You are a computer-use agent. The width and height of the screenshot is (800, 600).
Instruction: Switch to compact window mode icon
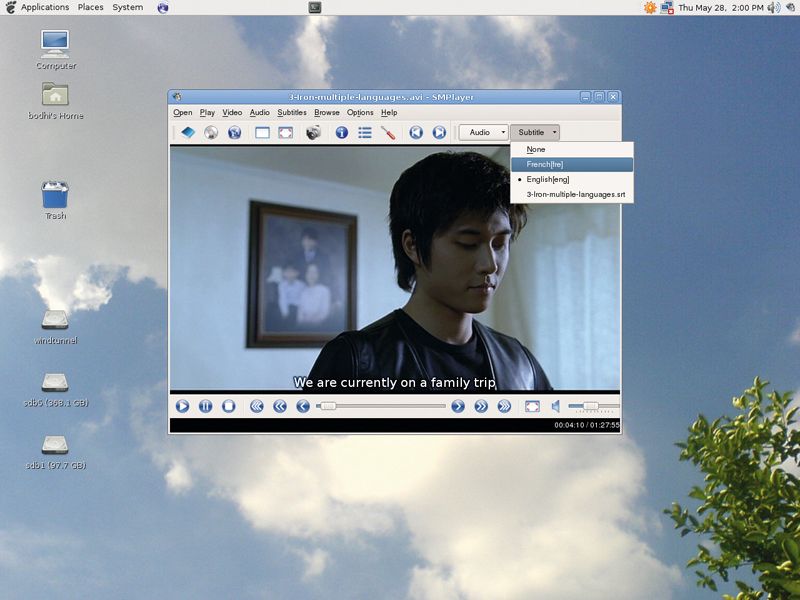[x=262, y=133]
